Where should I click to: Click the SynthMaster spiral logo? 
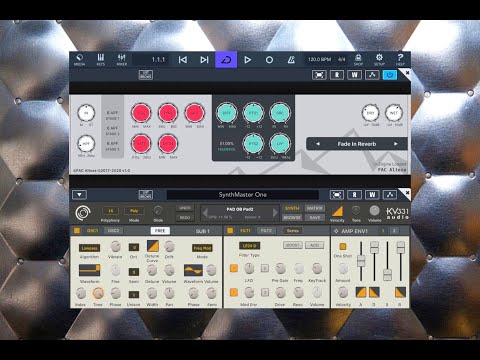(83, 213)
